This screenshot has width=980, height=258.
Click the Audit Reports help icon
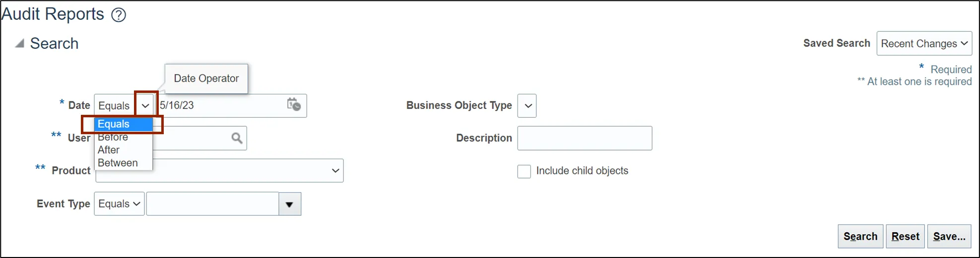click(119, 15)
